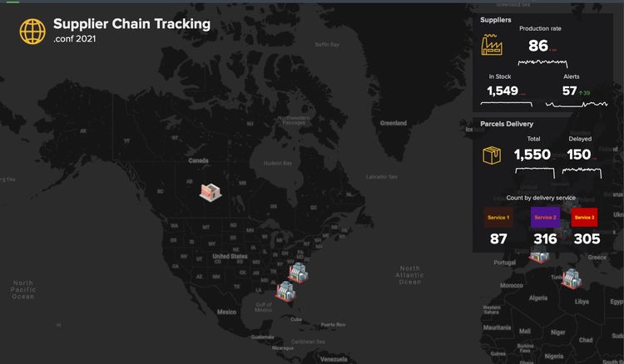
Task: Open the Production rate value 86
Action: (538, 47)
